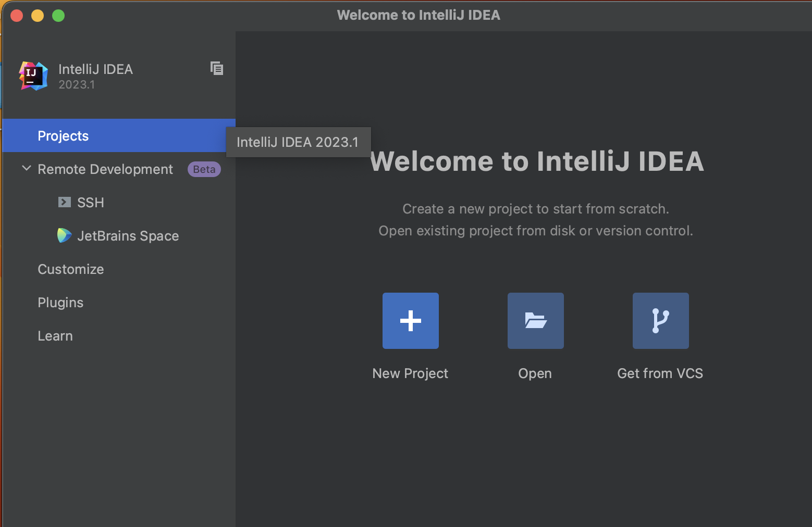Image resolution: width=812 pixels, height=527 pixels.
Task: Click the New Project plus icon
Action: 411,321
